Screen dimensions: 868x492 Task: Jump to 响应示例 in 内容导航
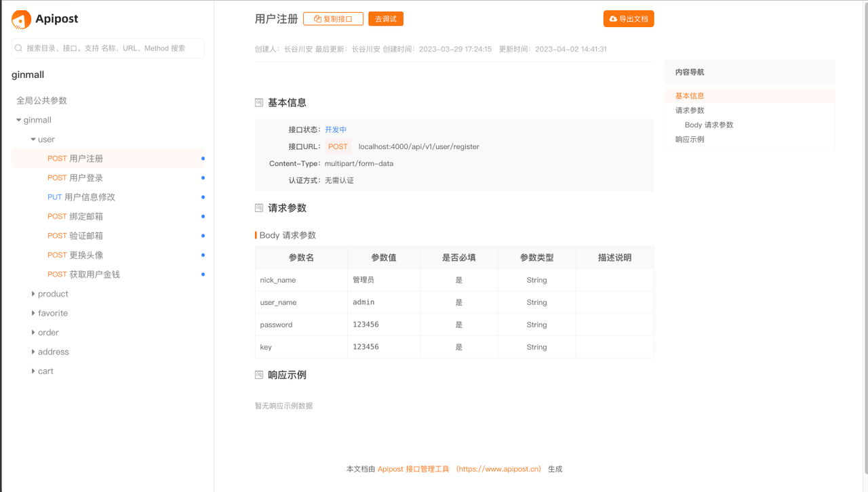click(x=690, y=140)
